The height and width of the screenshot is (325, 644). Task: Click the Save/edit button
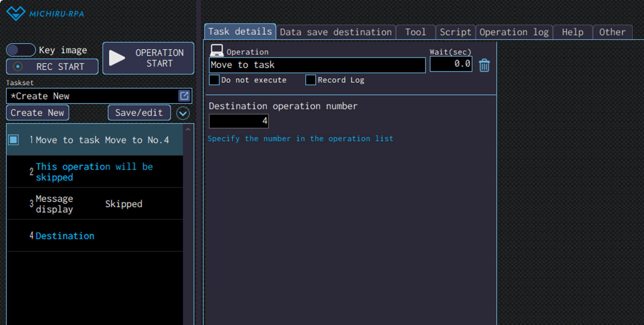[139, 113]
